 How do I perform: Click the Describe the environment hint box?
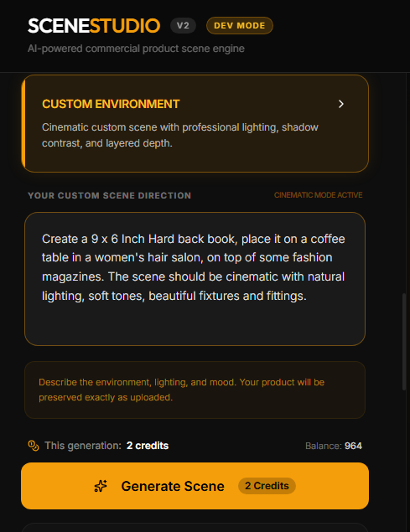point(195,390)
